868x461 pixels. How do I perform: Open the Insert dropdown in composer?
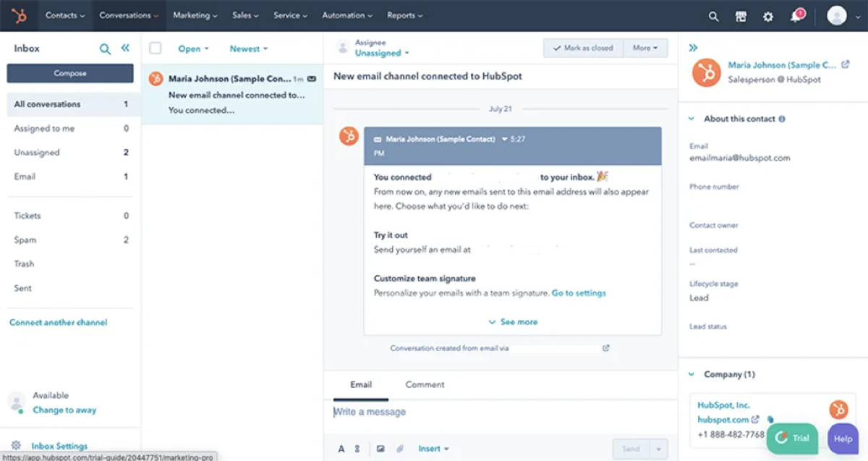pyautogui.click(x=434, y=449)
